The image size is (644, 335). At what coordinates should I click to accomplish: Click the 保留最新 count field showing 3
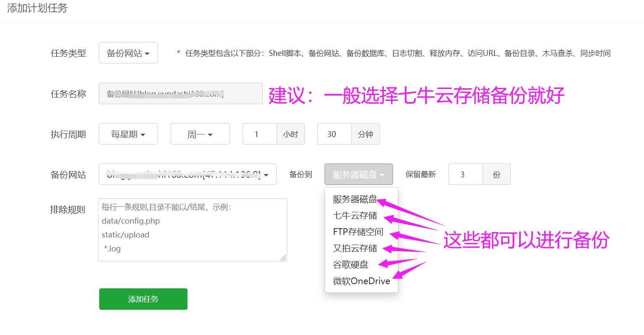tap(466, 174)
